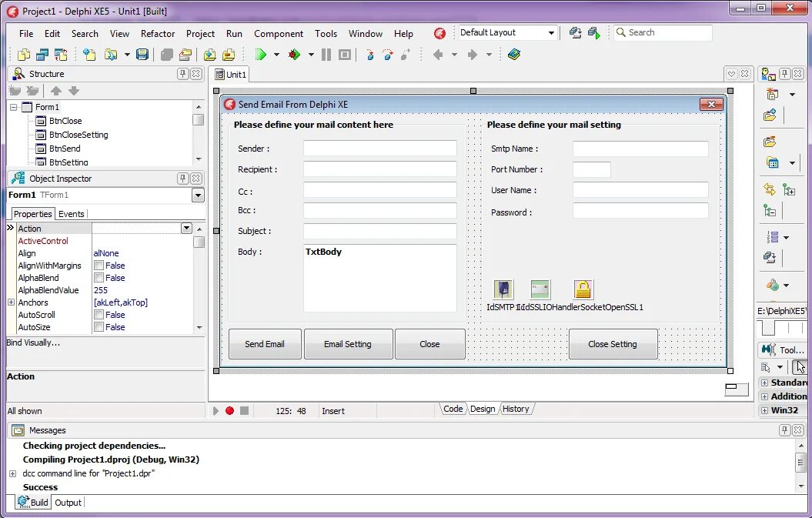Click the Port Number input field
812x518 pixels.
[x=592, y=169]
